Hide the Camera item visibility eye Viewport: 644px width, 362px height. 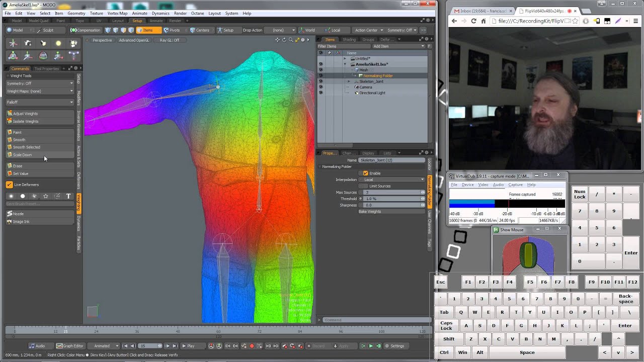point(320,87)
